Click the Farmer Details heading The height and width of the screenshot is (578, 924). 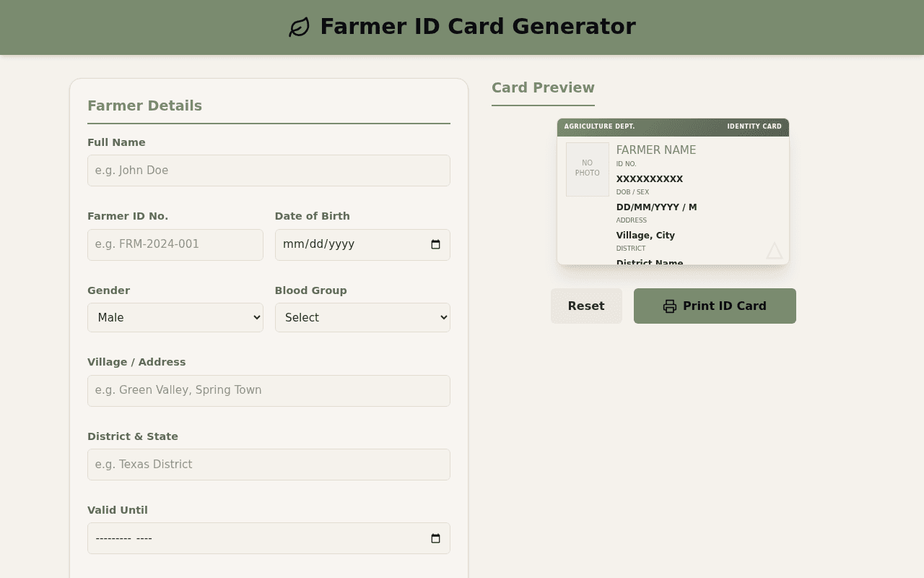pos(144,105)
